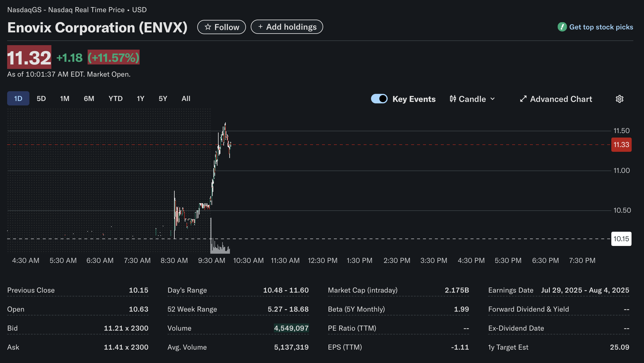The image size is (644, 363).
Task: Click the Volume value 4,549,097
Action: tap(291, 328)
